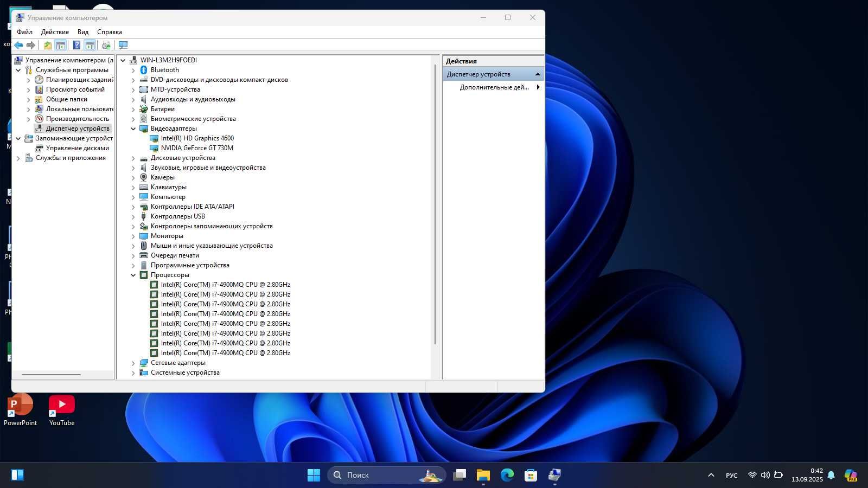Click the Камеры category icon
The image size is (868, 488).
coord(144,177)
